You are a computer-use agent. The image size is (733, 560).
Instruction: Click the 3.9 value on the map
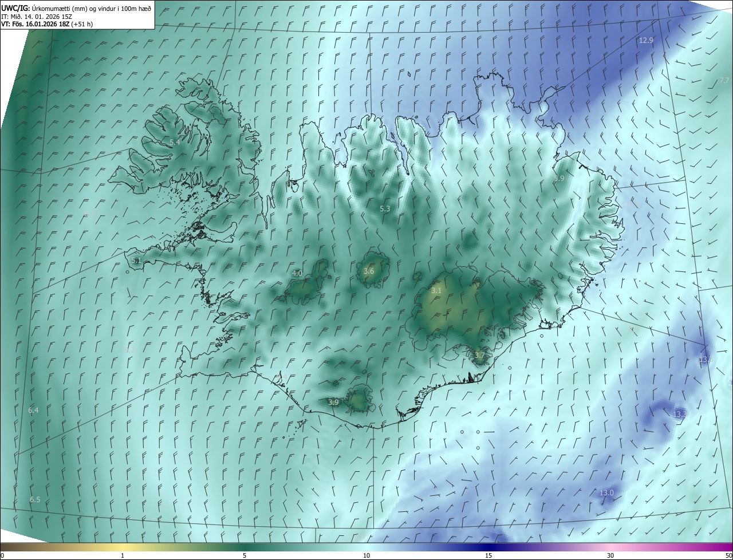pos(333,403)
